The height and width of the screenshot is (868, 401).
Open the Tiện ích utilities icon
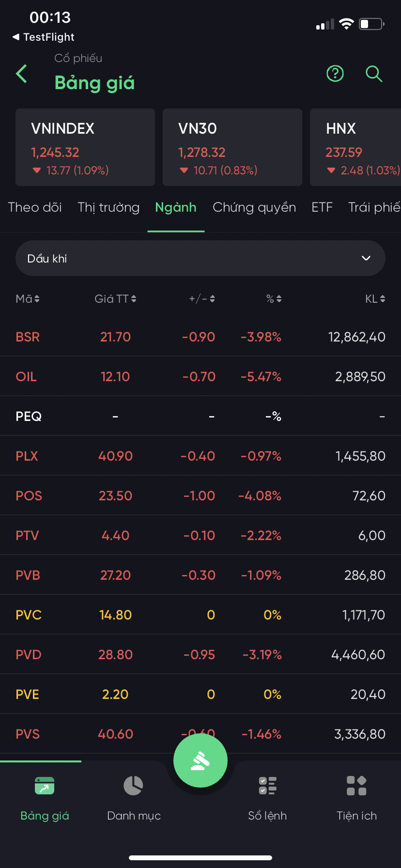pyautogui.click(x=356, y=786)
